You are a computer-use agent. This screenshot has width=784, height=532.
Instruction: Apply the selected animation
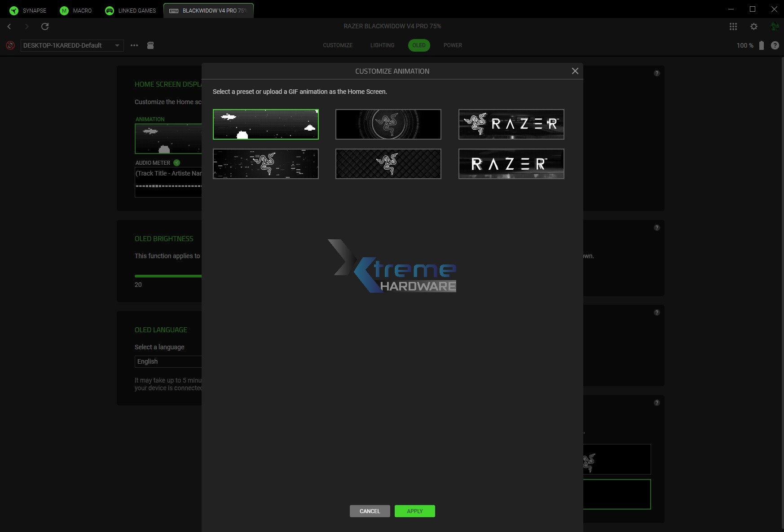tap(414, 511)
